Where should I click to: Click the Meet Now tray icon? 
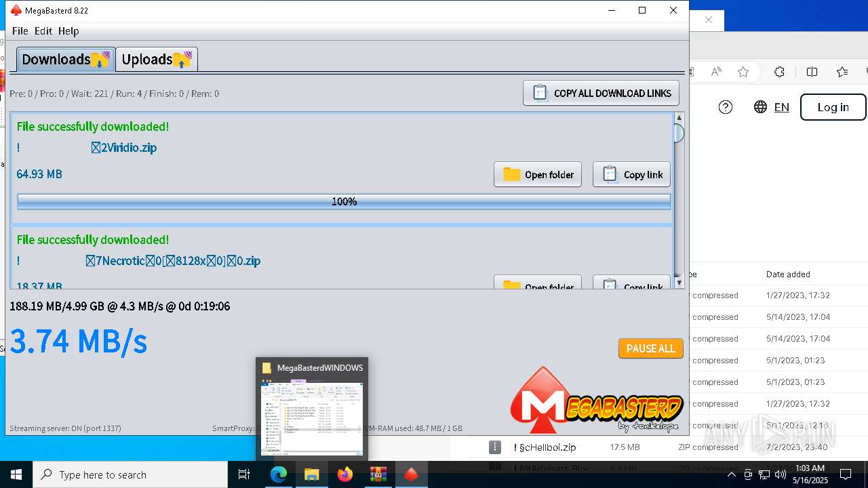(x=748, y=474)
